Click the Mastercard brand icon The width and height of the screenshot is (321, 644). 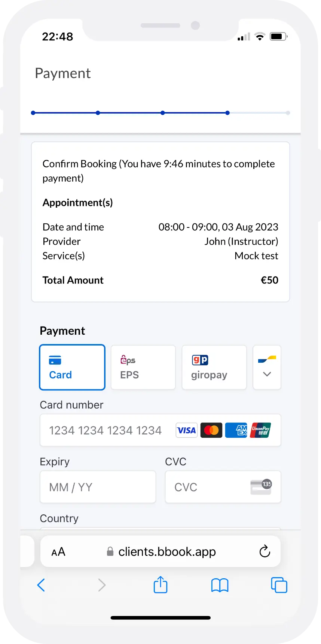(211, 430)
